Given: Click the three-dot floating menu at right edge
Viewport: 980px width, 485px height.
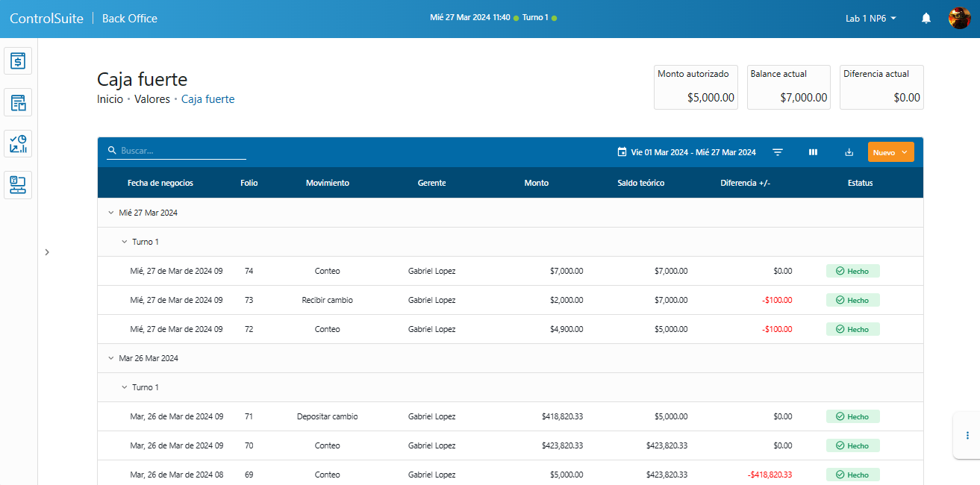Looking at the screenshot, I should 967,435.
